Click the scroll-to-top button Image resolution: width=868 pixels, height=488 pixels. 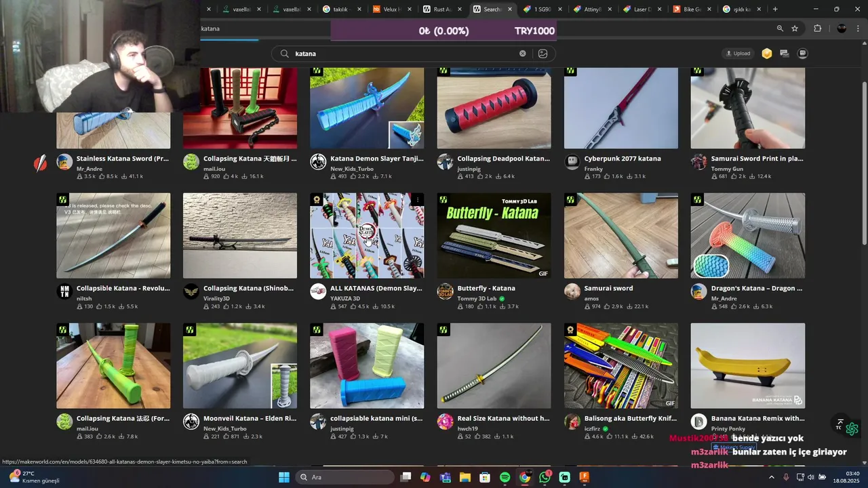click(x=840, y=424)
